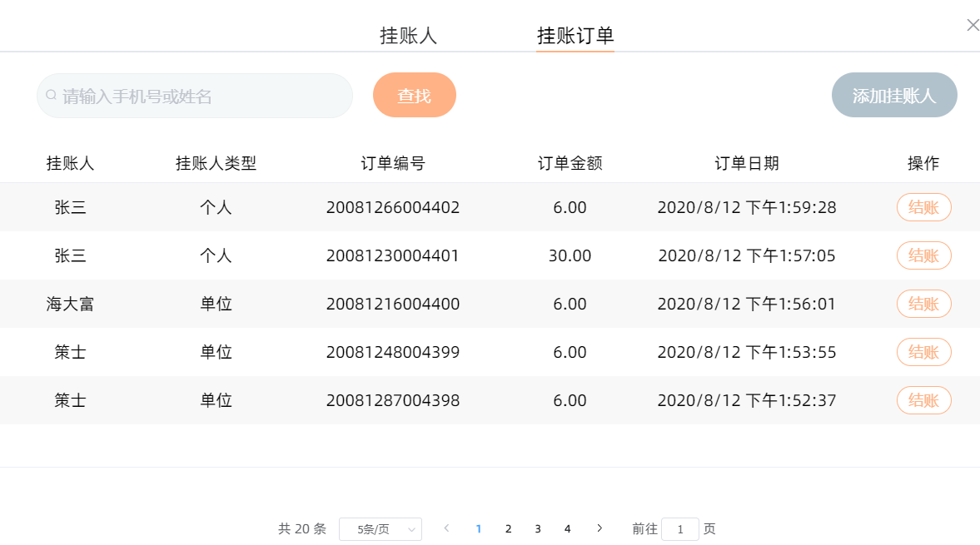Click the 前往 page number input box
Image resolution: width=980 pixels, height=545 pixels.
coord(680,529)
